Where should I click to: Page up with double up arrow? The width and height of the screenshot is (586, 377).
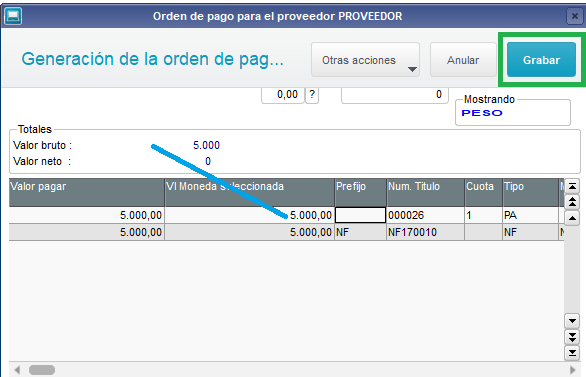tap(572, 202)
